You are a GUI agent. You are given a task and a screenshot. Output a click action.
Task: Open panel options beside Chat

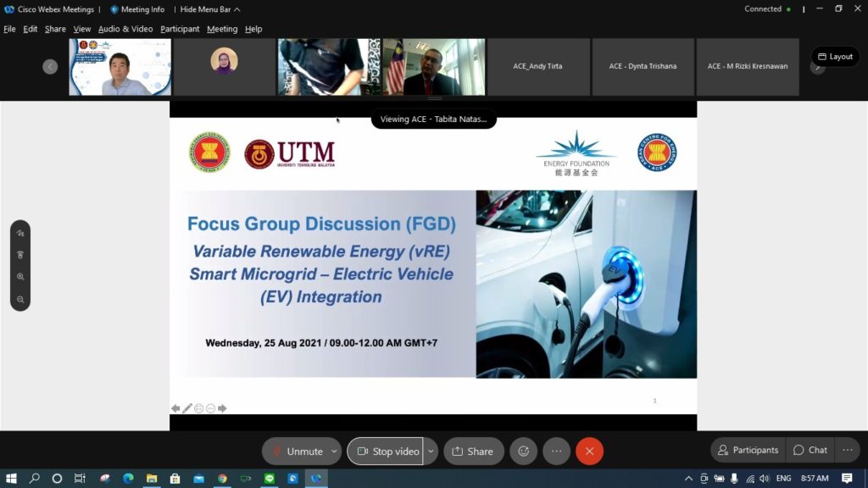point(846,451)
